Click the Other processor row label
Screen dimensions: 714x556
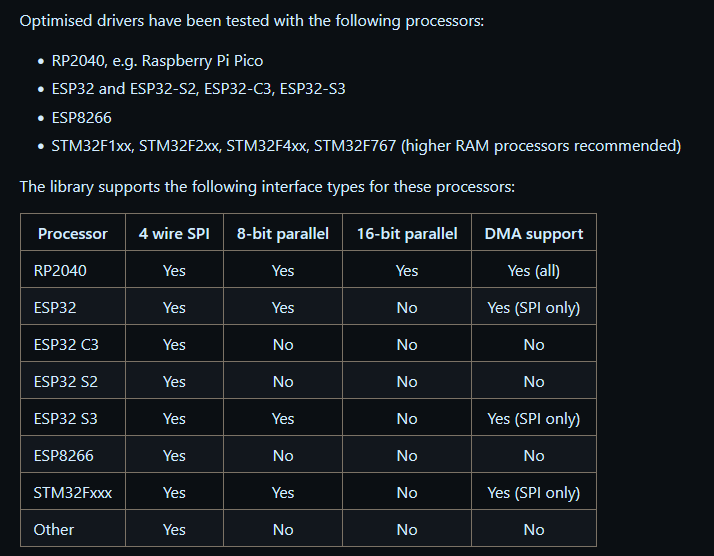click(54, 530)
